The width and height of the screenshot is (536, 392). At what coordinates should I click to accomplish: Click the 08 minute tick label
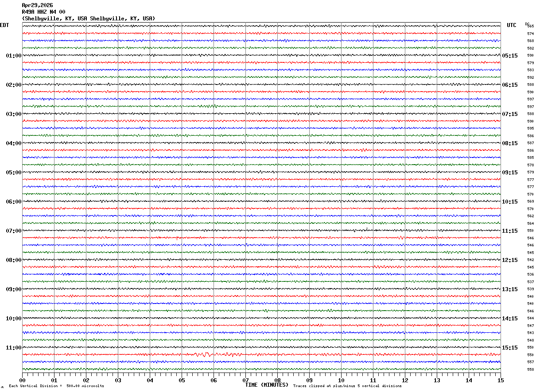[x=277, y=380]
